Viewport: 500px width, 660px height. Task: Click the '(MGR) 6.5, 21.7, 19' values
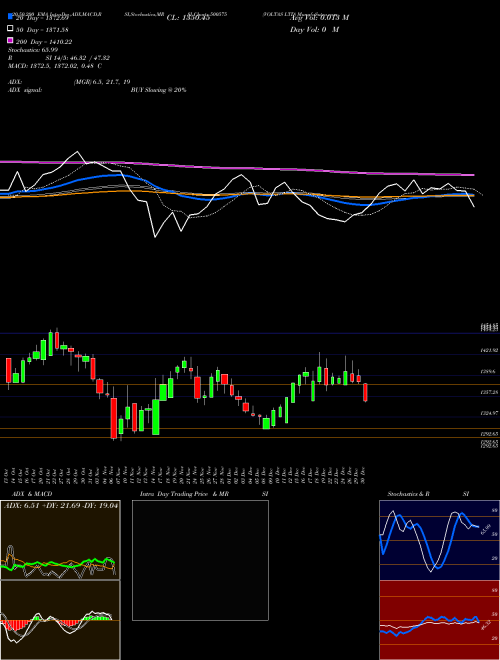click(102, 82)
